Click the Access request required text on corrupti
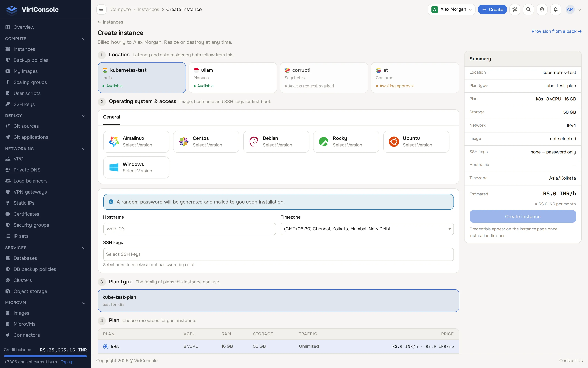Image resolution: width=588 pixels, height=368 pixels. 311,86
